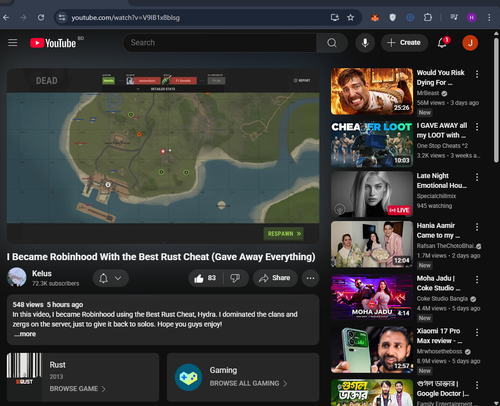Open options for Google Doctor video
The height and width of the screenshot is (406, 500).
click(477, 385)
